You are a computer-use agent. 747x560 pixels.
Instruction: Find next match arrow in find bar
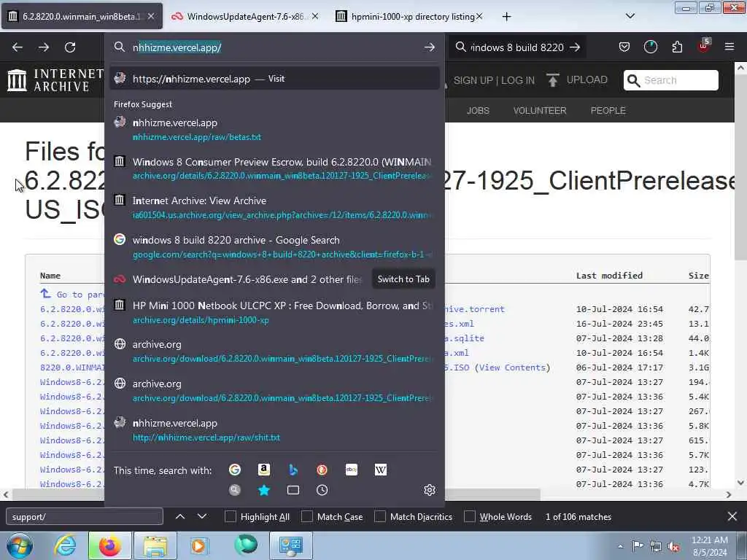click(x=202, y=516)
